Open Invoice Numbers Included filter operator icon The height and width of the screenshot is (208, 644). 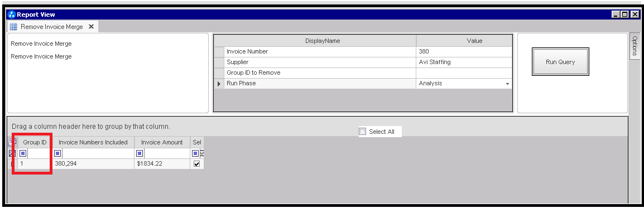tap(57, 153)
